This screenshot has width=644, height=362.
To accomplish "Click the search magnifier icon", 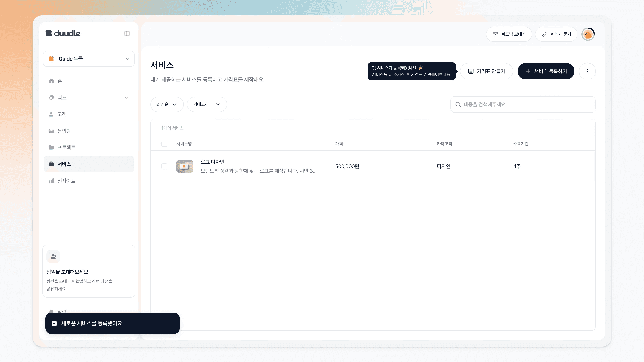I will pos(458,104).
